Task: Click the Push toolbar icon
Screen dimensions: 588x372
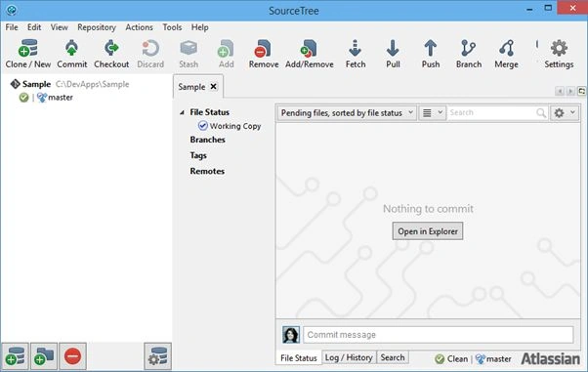Action: pos(431,48)
